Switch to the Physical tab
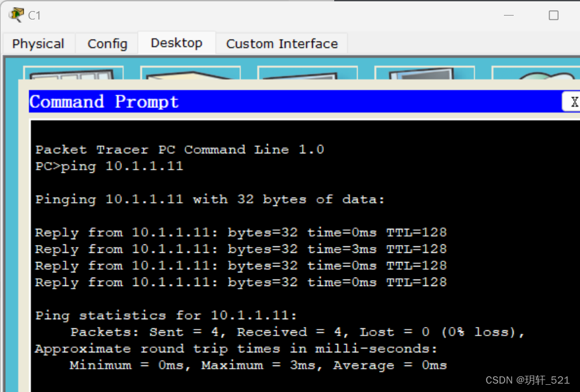580x392 pixels. (x=38, y=44)
